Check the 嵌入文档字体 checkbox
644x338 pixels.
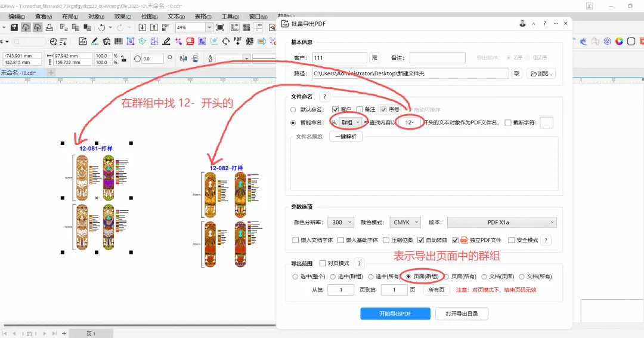(295, 240)
